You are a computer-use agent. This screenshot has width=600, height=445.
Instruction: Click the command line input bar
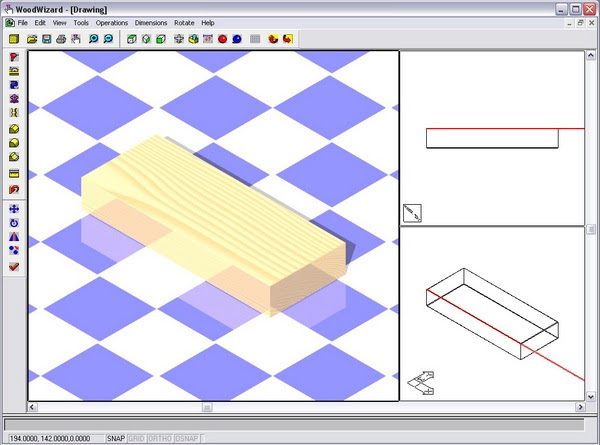tap(294, 425)
